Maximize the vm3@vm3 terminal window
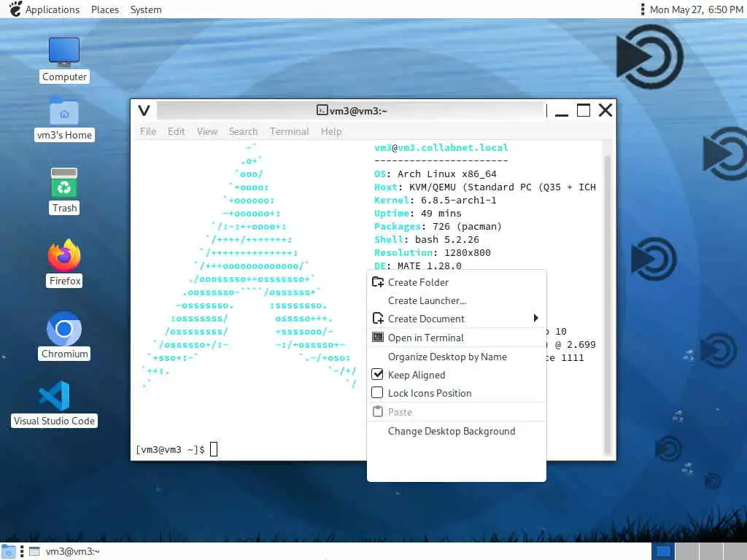This screenshot has width=747, height=560. tap(584, 111)
